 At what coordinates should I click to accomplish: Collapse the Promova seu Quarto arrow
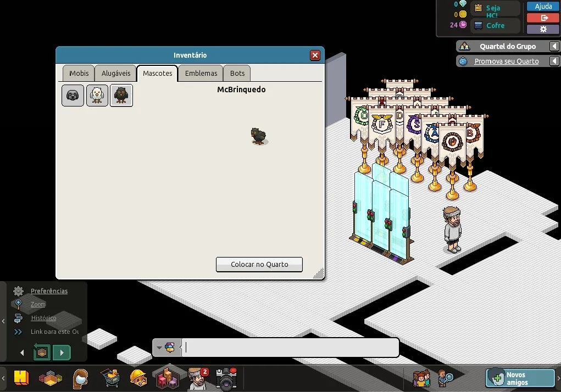[x=554, y=61]
